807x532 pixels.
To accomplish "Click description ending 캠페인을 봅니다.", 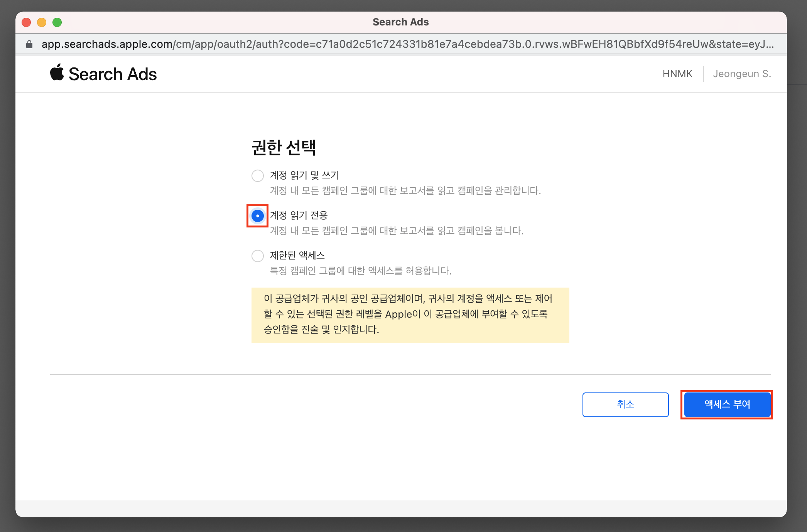I will [x=397, y=231].
